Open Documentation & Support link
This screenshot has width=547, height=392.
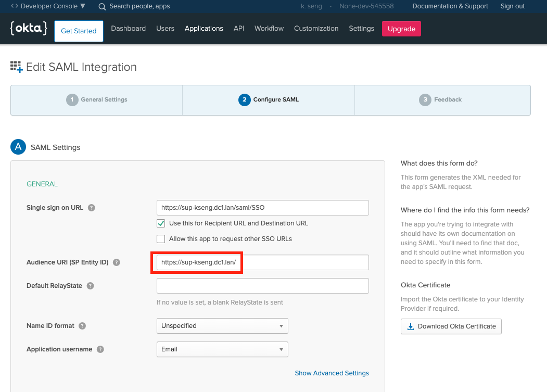450,6
